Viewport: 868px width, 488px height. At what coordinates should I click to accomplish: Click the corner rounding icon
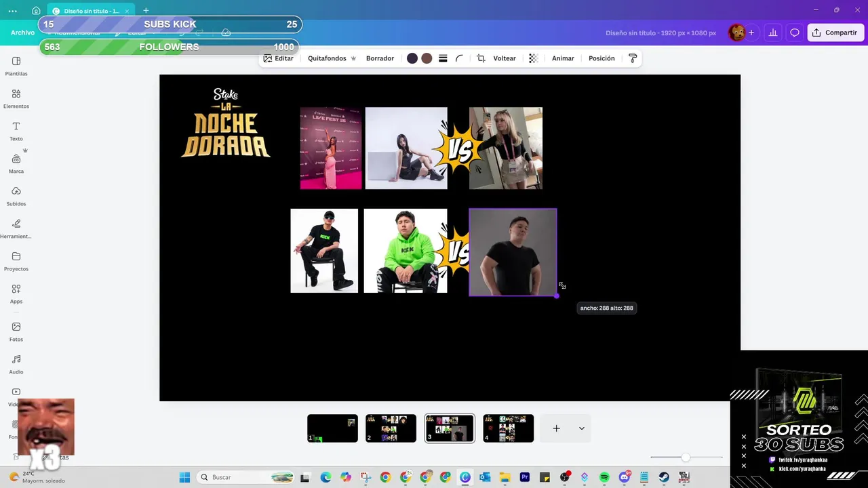pyautogui.click(x=459, y=58)
